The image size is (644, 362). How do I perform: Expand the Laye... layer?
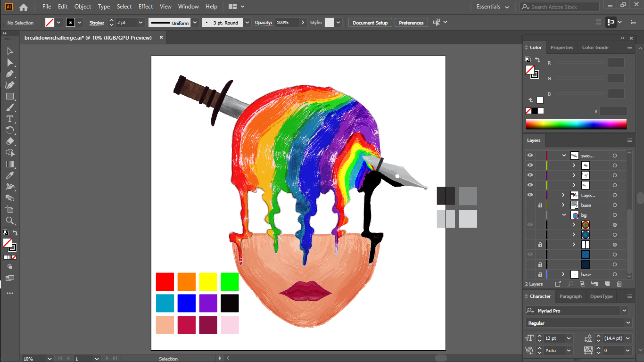click(564, 195)
